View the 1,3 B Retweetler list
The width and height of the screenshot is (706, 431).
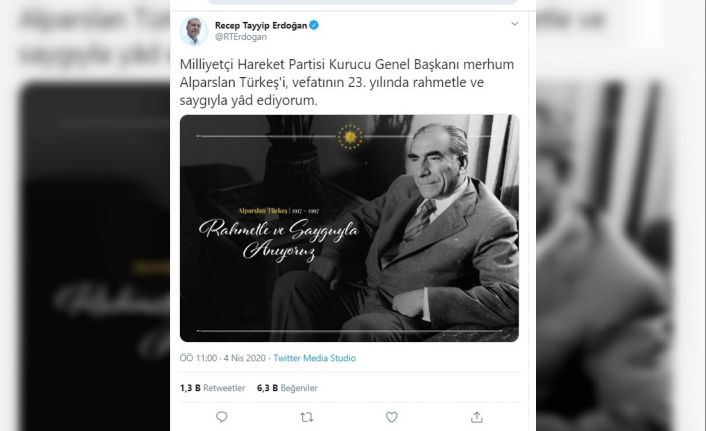(213, 388)
